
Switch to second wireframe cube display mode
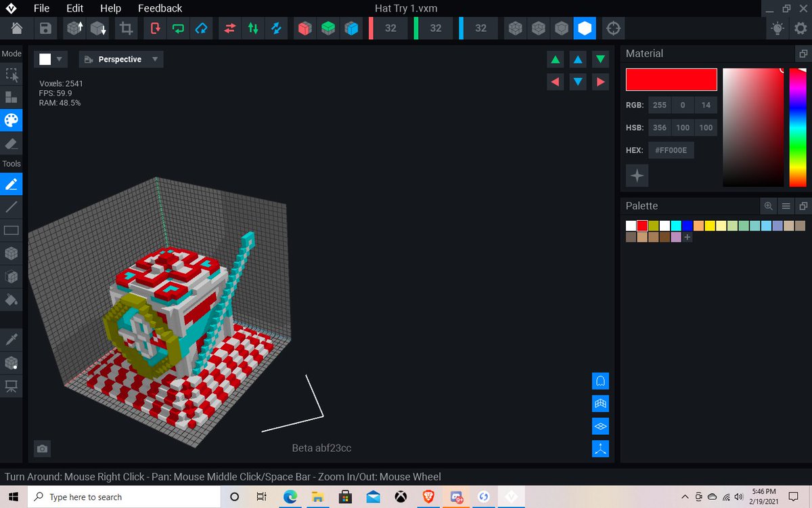[x=539, y=28]
